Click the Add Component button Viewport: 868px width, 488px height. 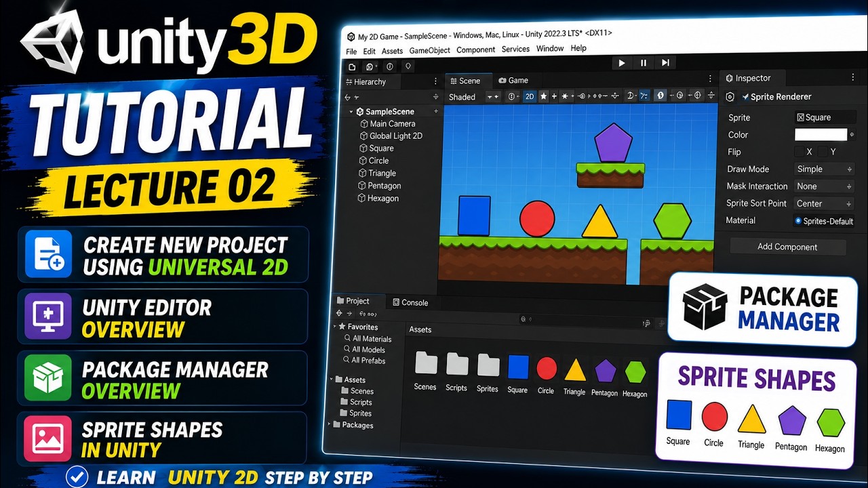click(x=787, y=247)
